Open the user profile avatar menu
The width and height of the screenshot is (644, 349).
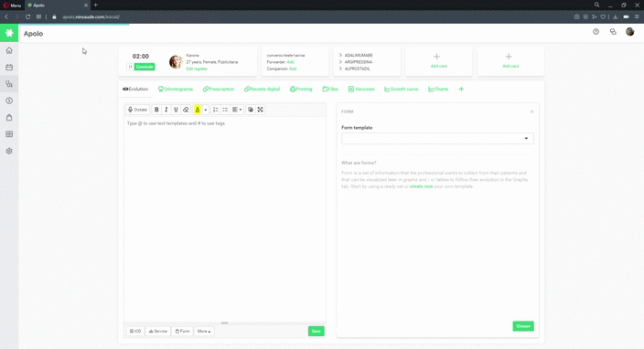click(629, 32)
